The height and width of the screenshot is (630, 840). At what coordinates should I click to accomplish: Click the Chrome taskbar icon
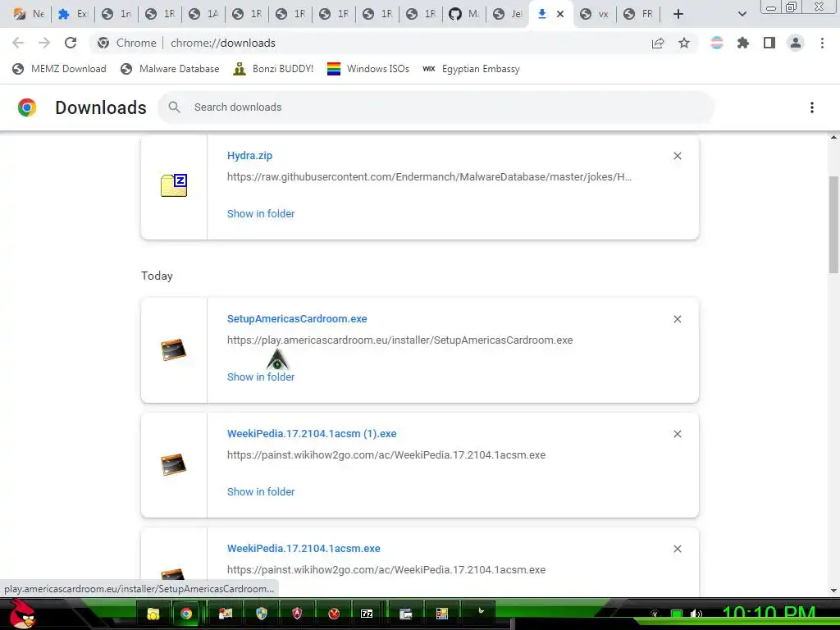click(x=186, y=614)
